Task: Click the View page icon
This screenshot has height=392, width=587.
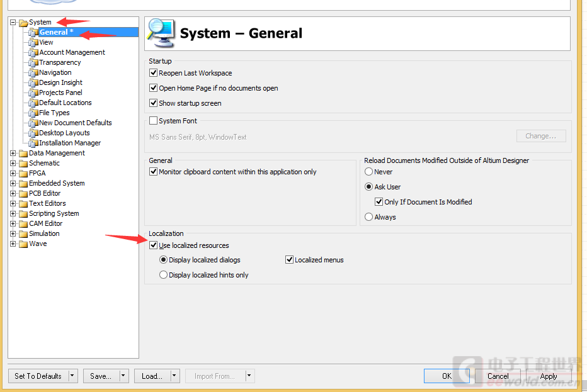Action: pos(33,43)
